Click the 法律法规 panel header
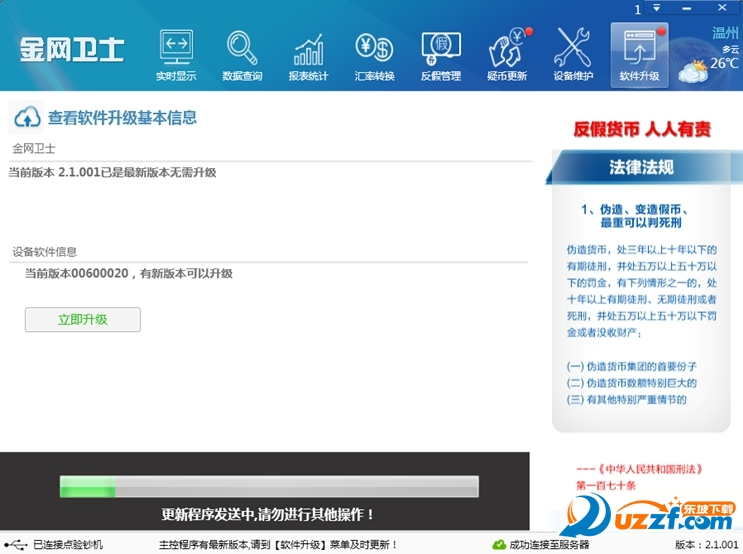Image resolution: width=743 pixels, height=554 pixels. point(642,167)
